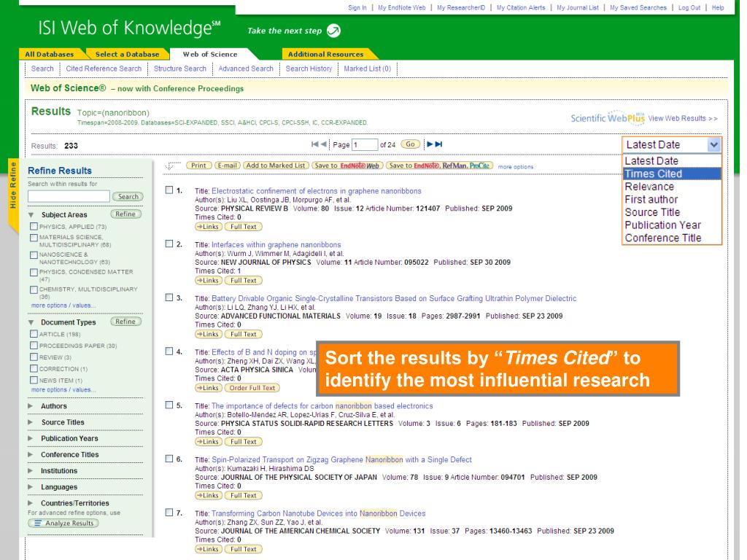Click the Print button
747x560 pixels.
click(198, 166)
